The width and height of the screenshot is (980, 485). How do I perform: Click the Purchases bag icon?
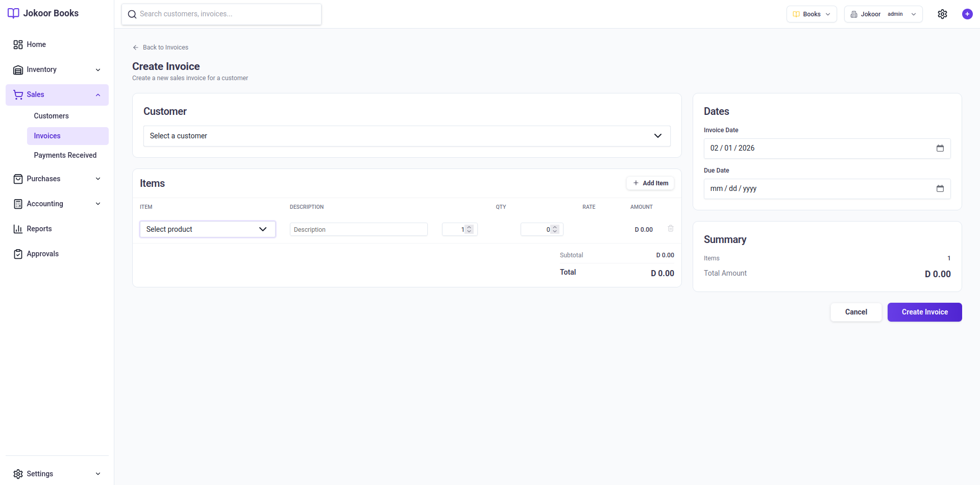coord(18,178)
